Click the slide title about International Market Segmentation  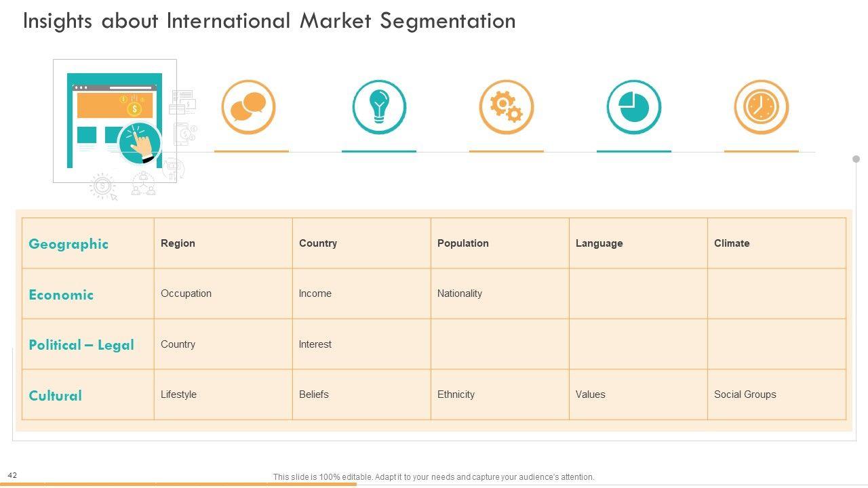[269, 21]
